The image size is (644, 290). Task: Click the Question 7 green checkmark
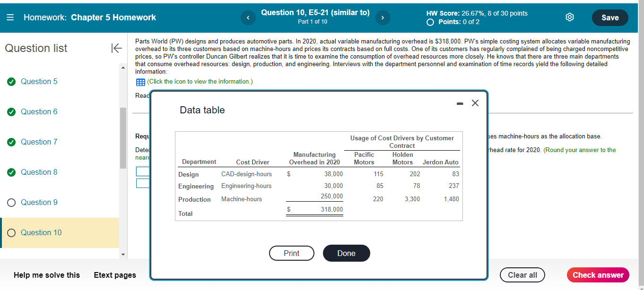click(x=11, y=142)
